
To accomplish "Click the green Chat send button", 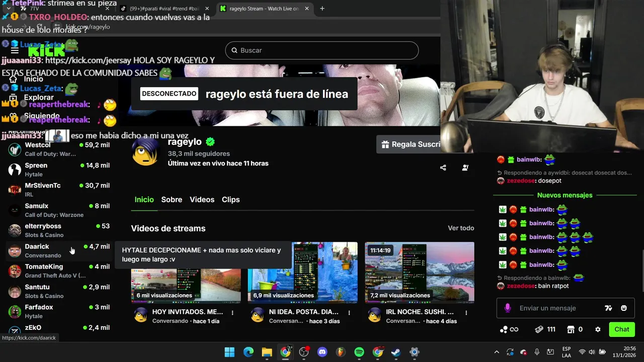I will coord(622,329).
